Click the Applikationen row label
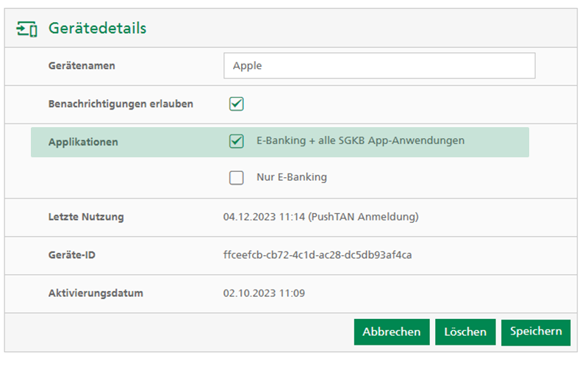The width and height of the screenshot is (588, 369). (x=83, y=142)
